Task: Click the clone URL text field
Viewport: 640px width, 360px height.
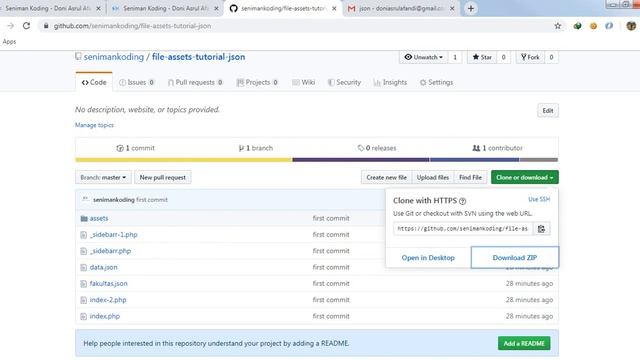Action: 463,229
